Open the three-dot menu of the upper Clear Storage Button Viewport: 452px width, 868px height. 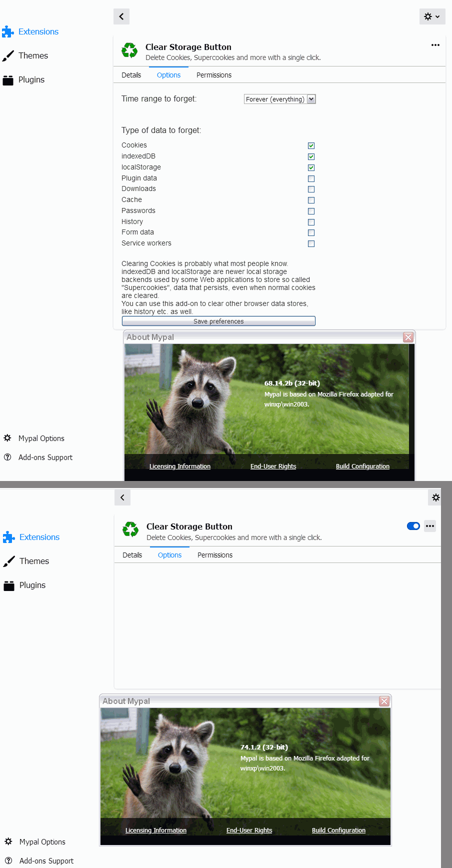coord(435,45)
